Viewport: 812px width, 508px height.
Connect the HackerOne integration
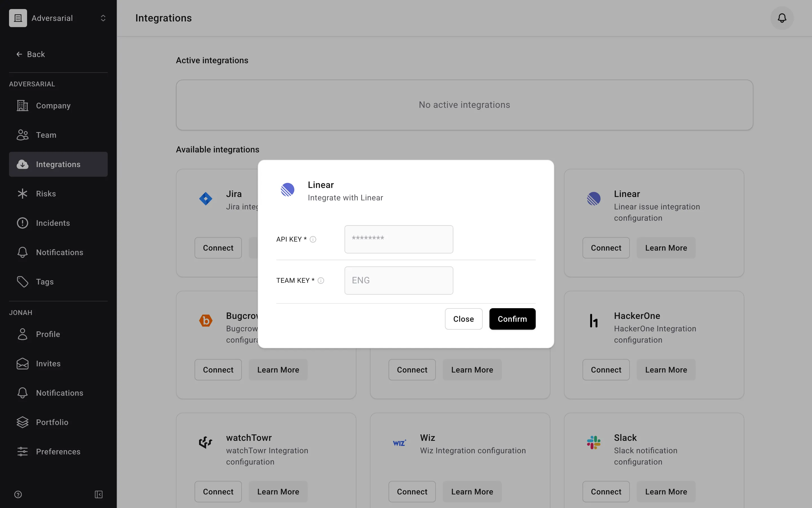[x=606, y=370]
